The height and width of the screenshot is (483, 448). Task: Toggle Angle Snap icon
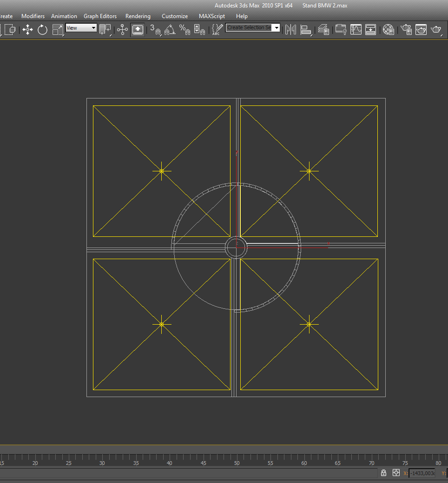(x=170, y=30)
